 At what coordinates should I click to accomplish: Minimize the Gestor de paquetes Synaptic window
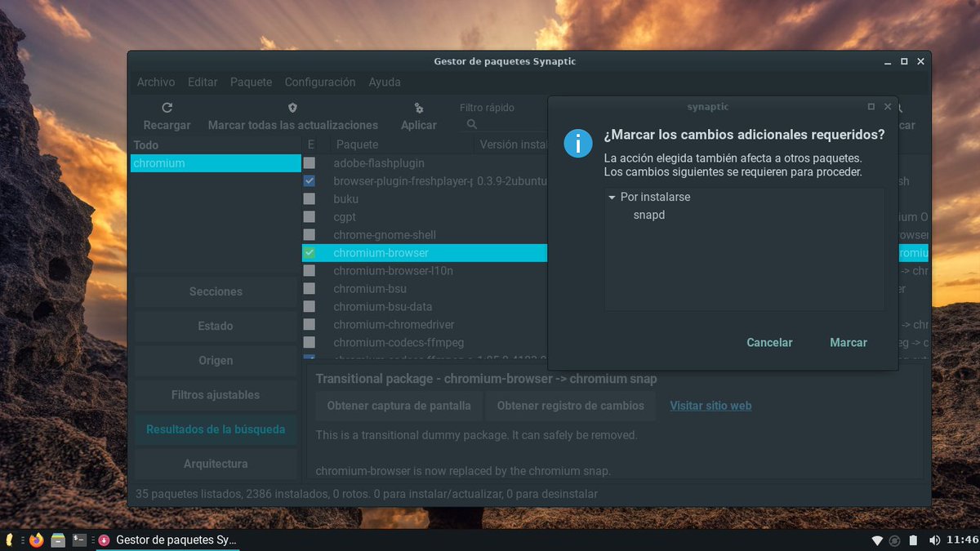click(x=888, y=62)
